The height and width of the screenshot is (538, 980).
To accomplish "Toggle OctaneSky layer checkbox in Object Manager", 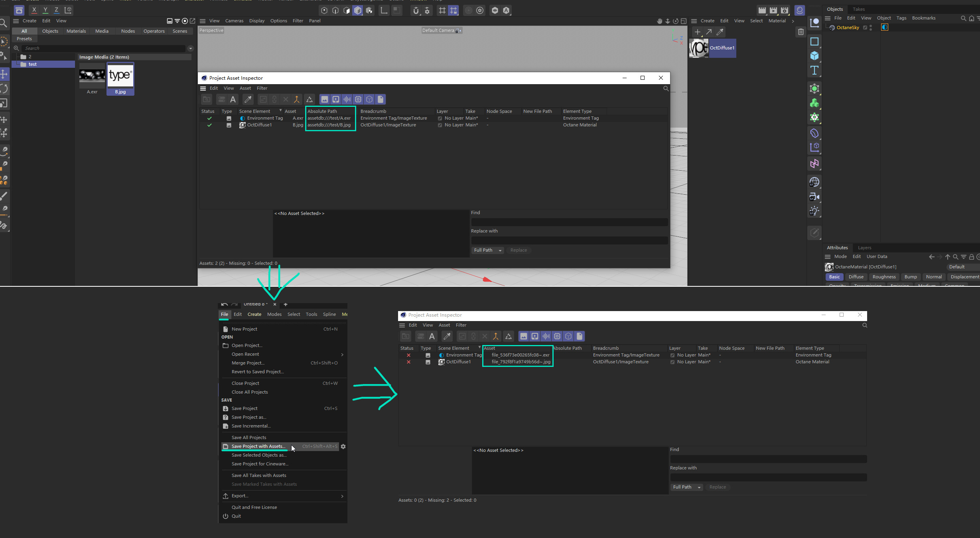I will (x=865, y=28).
